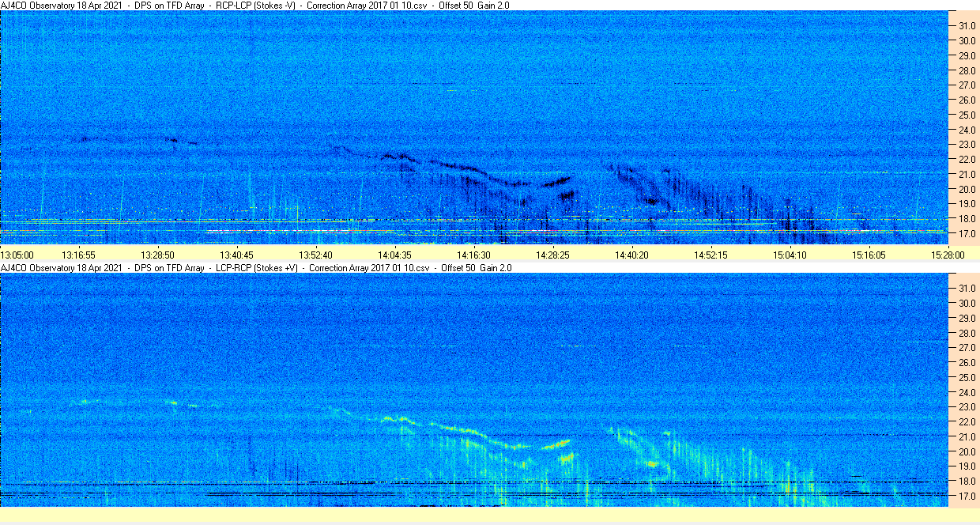
Task: Click the 13:16:55 time axis label
Action: (79, 255)
